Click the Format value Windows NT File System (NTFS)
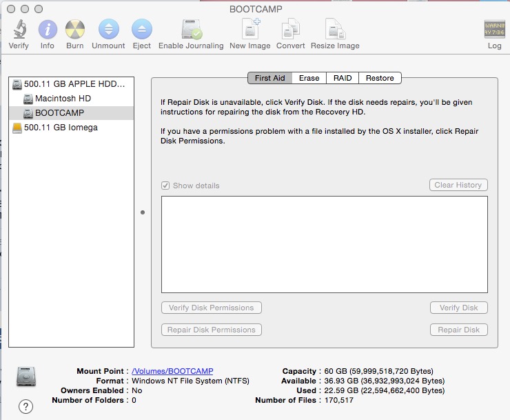510x420 pixels. (x=190, y=381)
